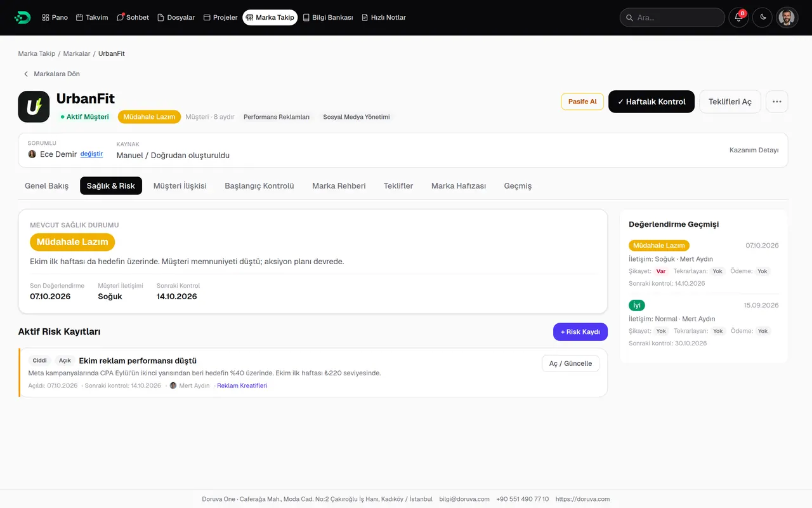This screenshot has height=508, width=812.
Task: Expand Kazanım Detayı section
Action: pos(754,150)
